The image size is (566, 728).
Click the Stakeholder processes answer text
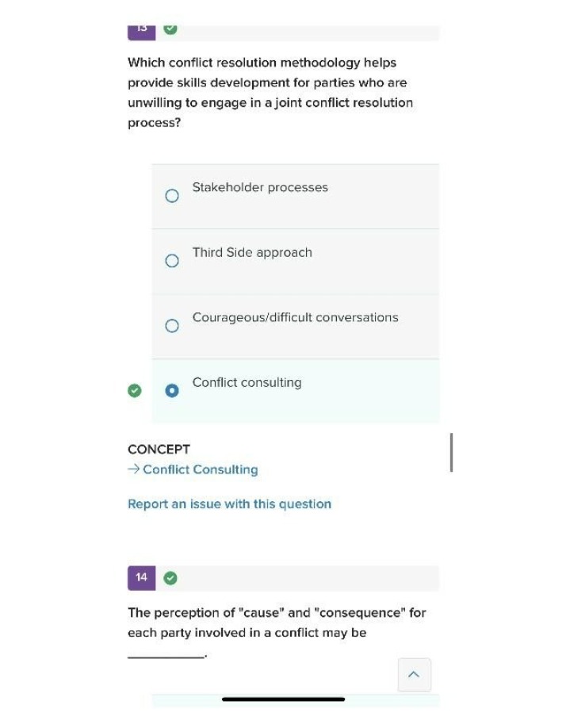(260, 188)
